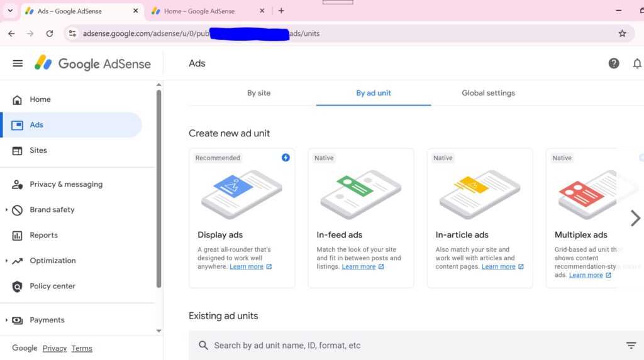Expand the Brand safety menu
The width and height of the screenshot is (644, 360).
(x=52, y=210)
